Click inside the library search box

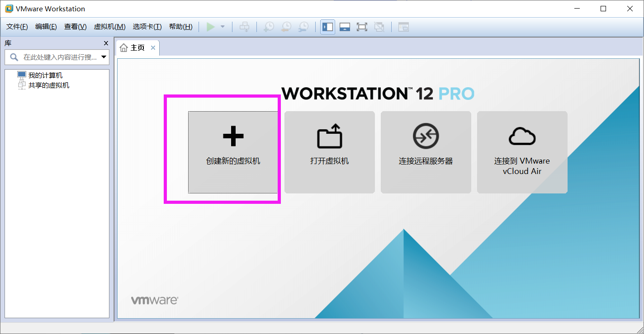(x=57, y=57)
